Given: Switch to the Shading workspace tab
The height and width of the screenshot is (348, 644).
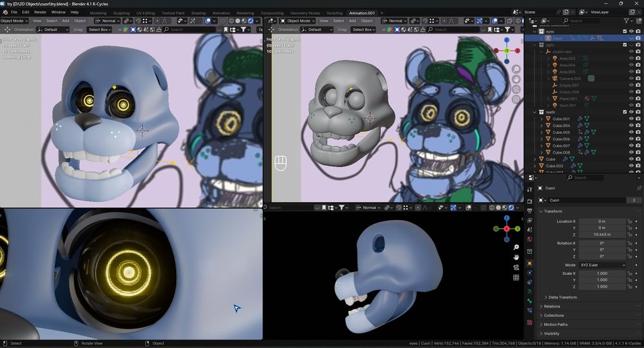Looking at the screenshot, I should pyautogui.click(x=198, y=13).
